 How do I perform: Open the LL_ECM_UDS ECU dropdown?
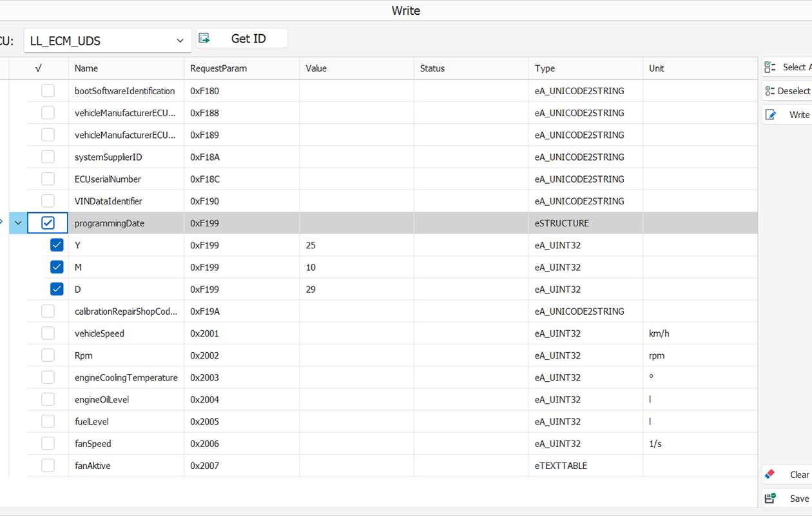click(x=108, y=41)
